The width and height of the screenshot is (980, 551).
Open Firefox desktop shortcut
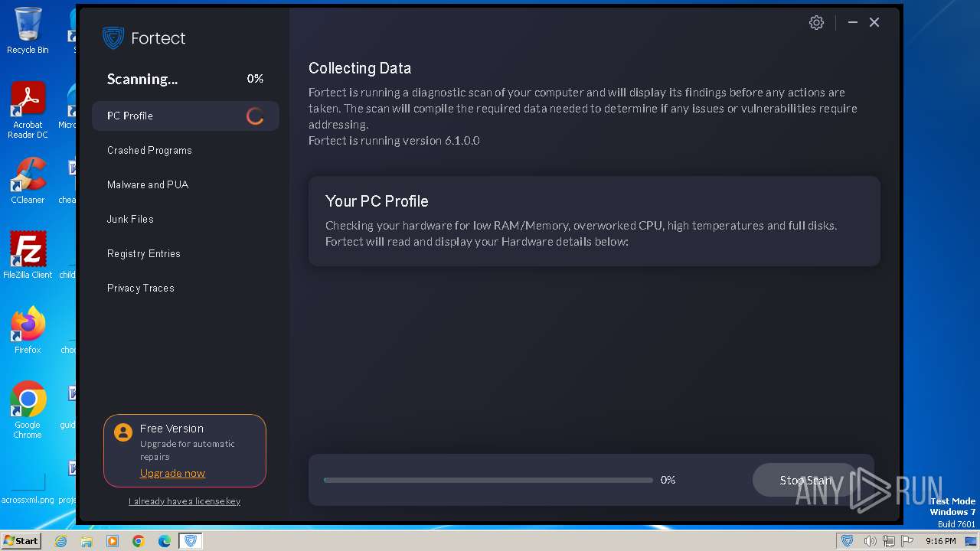click(28, 331)
